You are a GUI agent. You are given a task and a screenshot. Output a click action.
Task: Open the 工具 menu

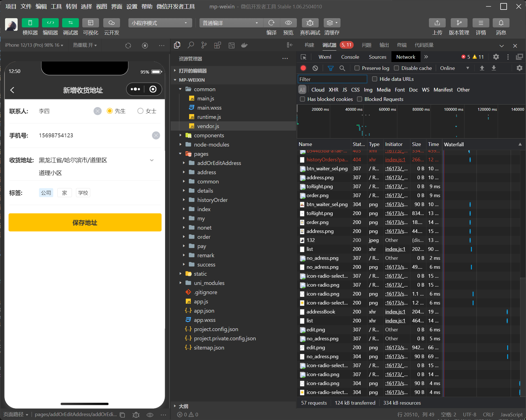(56, 6)
